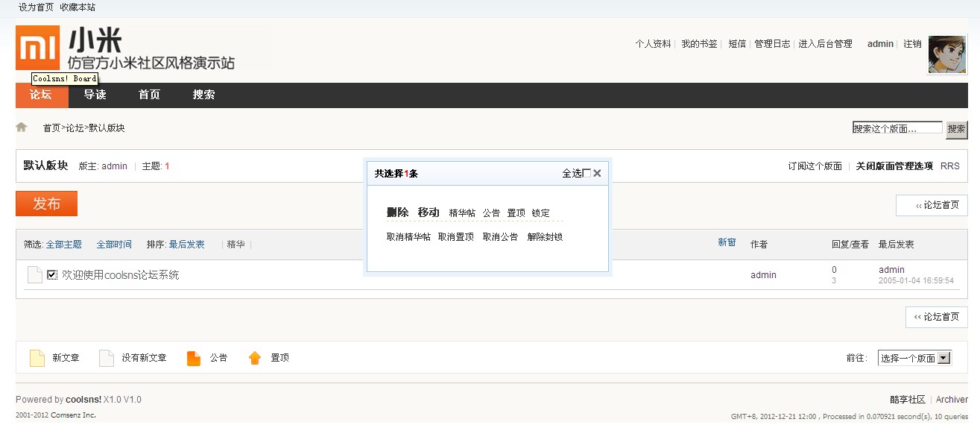
Task: Filter threads by 精华
Action: tap(235, 245)
